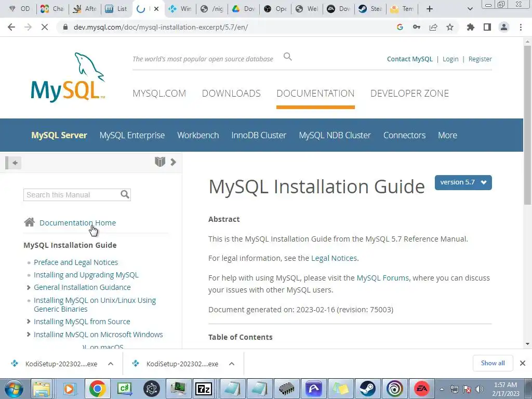Viewport: 532px width, 399px height.
Task: Click the Login link
Action: 450,59
